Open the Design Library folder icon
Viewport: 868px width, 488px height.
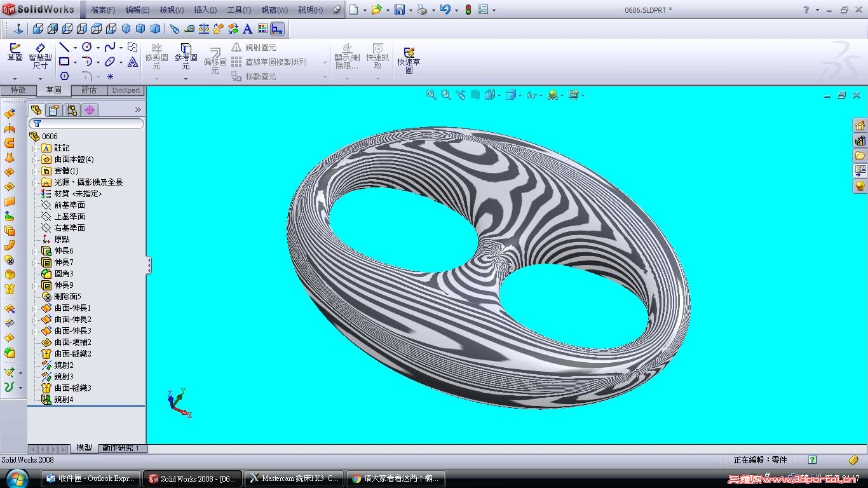point(860,156)
